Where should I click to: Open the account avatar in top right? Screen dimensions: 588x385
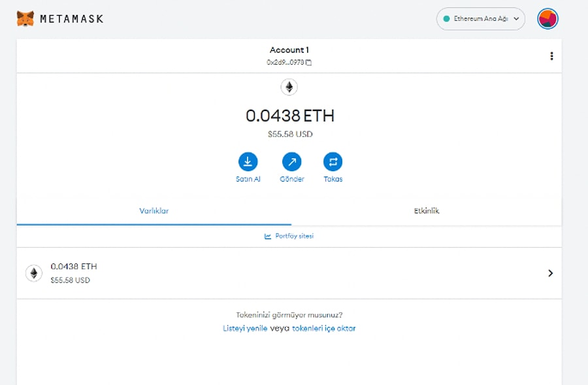click(x=547, y=18)
